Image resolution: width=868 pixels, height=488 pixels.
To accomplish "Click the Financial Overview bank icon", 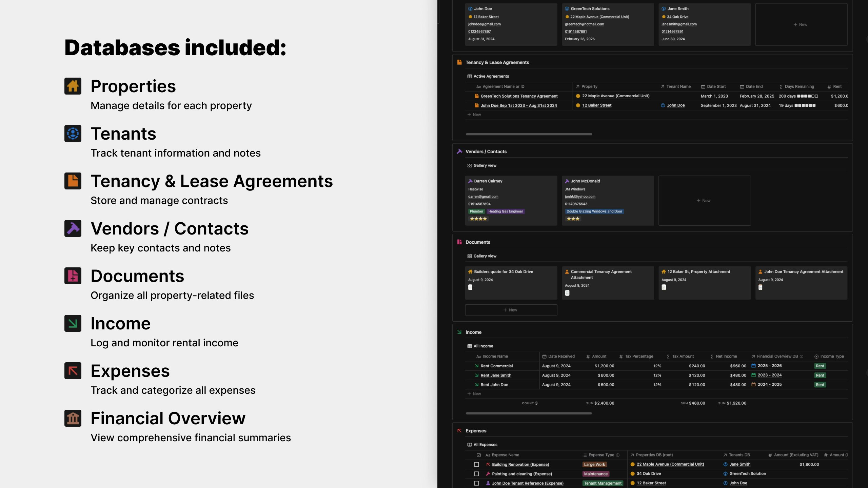I will coord(73,418).
